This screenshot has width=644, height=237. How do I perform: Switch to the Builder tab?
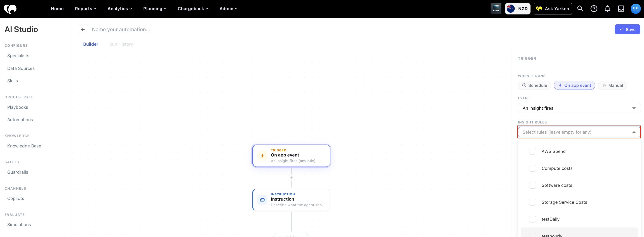pyautogui.click(x=91, y=44)
